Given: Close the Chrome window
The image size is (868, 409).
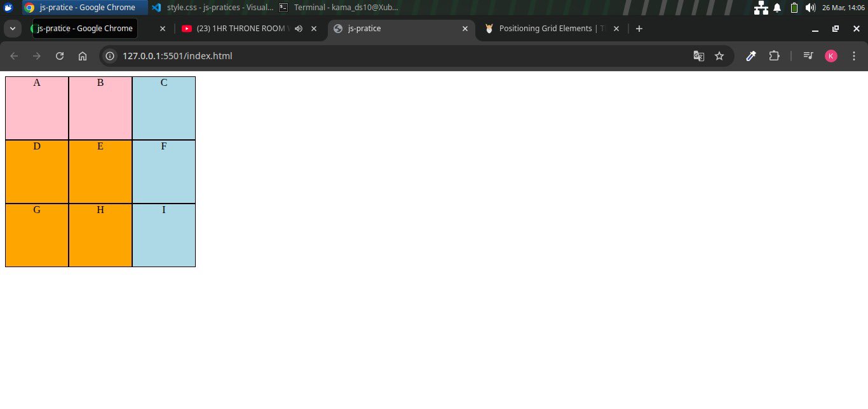Looking at the screenshot, I should [856, 29].
